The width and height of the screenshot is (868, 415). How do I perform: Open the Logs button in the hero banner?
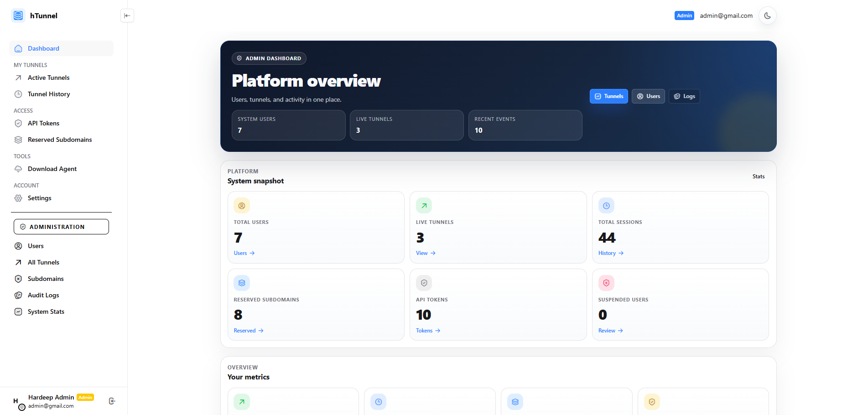pos(684,96)
